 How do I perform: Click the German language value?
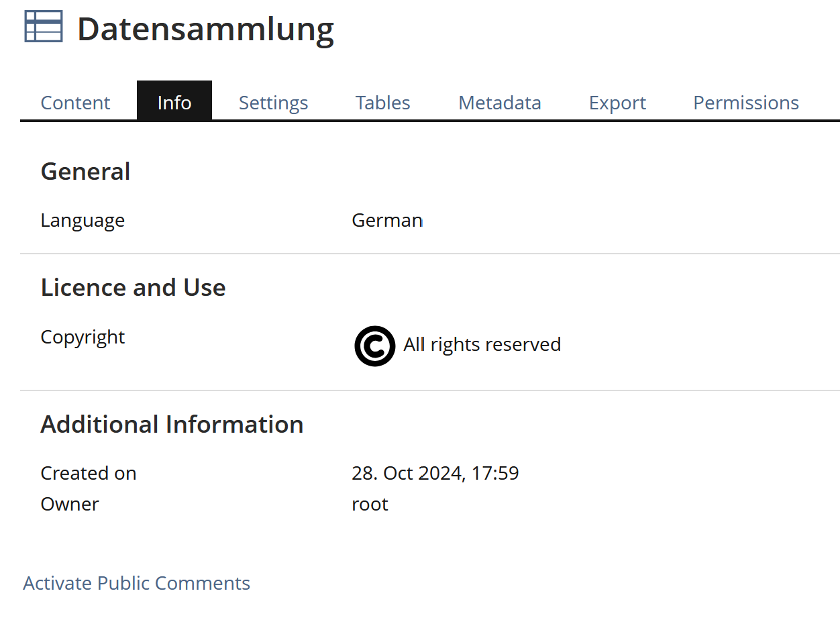tap(387, 221)
